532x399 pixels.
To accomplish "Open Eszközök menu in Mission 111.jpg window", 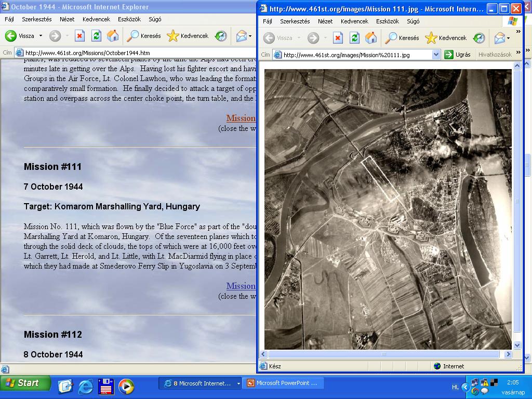I will click(x=388, y=21).
